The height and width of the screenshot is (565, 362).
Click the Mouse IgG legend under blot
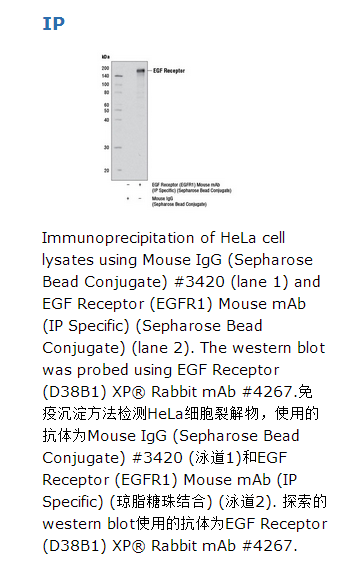pyautogui.click(x=179, y=201)
